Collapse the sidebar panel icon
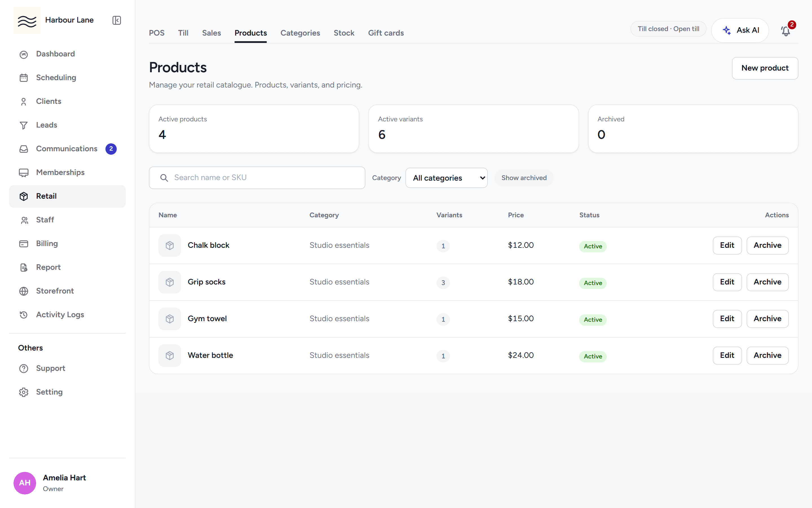The image size is (812, 508). [116, 20]
